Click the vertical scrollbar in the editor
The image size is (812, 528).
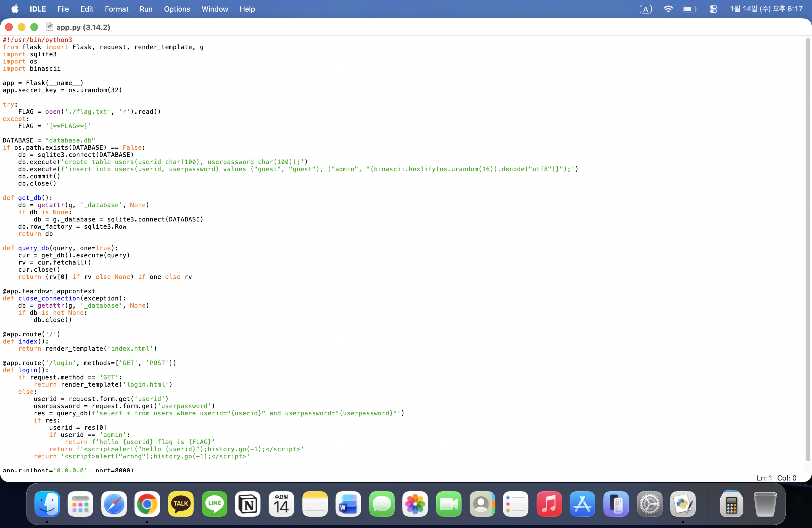[x=808, y=249]
